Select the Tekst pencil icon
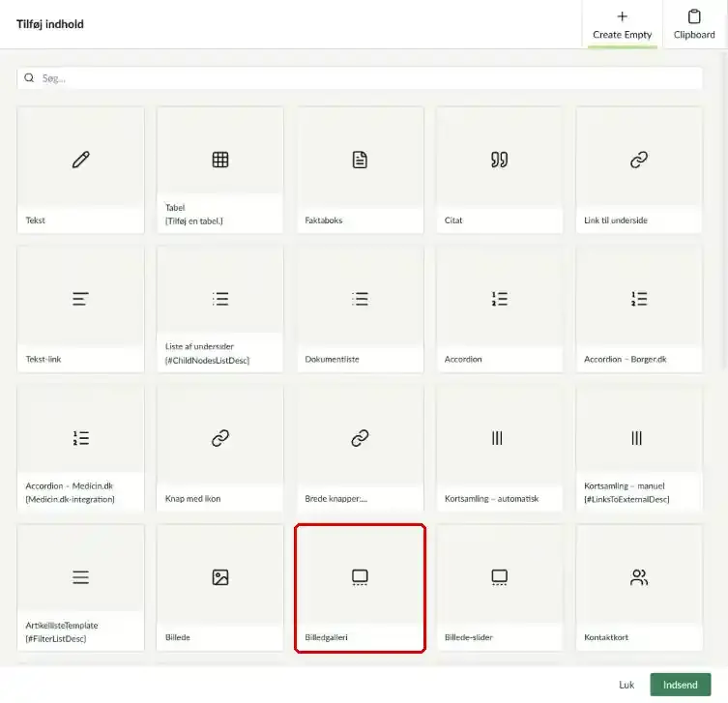 pos(81,160)
